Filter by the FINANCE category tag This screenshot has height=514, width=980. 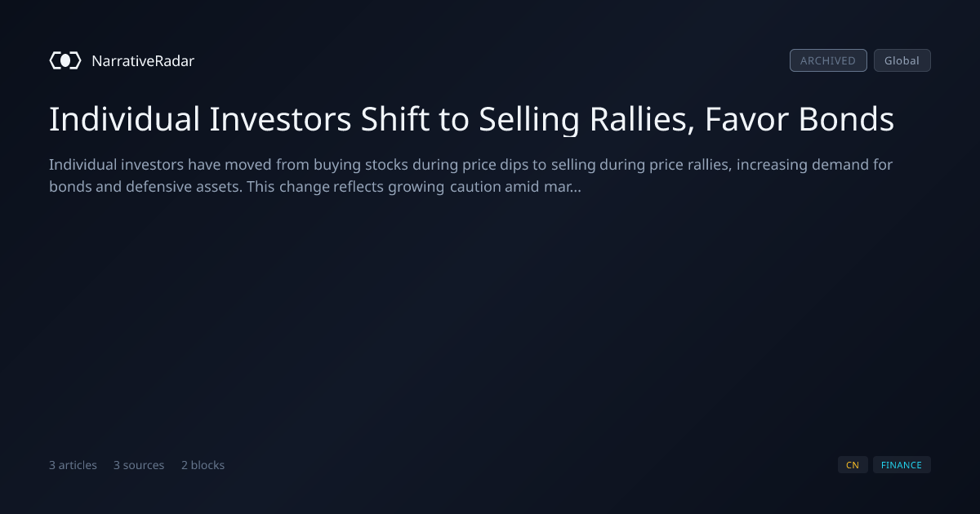point(902,465)
